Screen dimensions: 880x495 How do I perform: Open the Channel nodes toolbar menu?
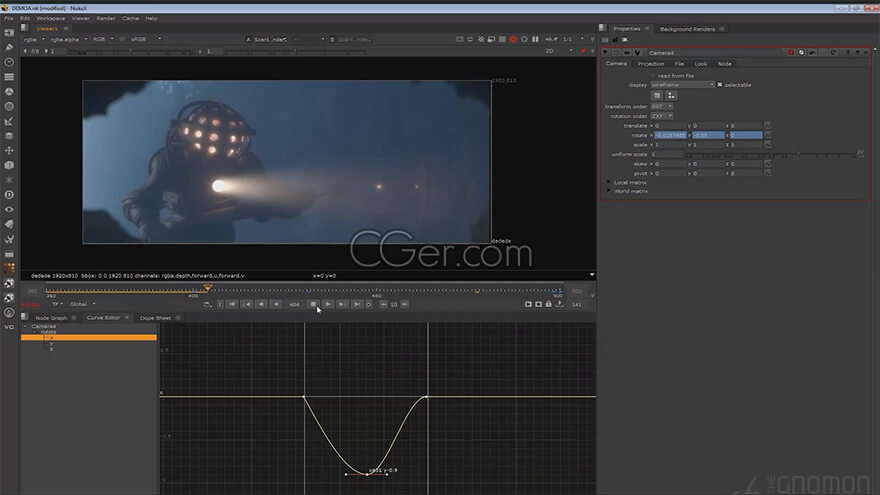[9, 77]
